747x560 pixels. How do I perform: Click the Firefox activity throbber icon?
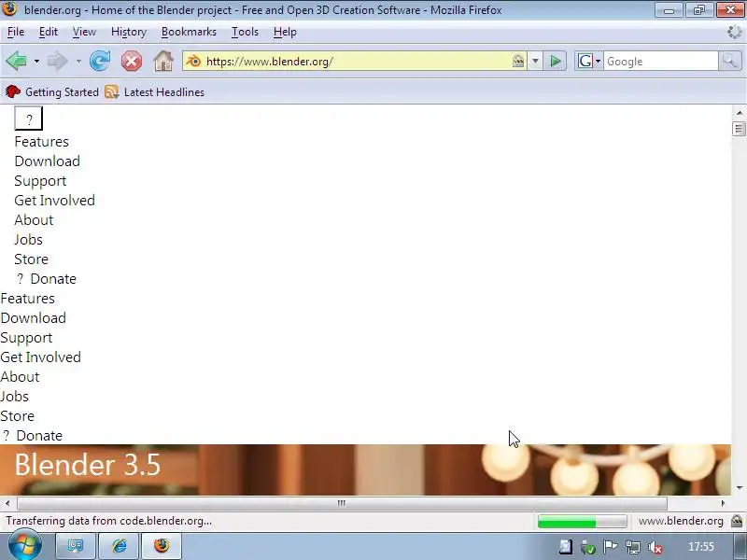click(735, 32)
